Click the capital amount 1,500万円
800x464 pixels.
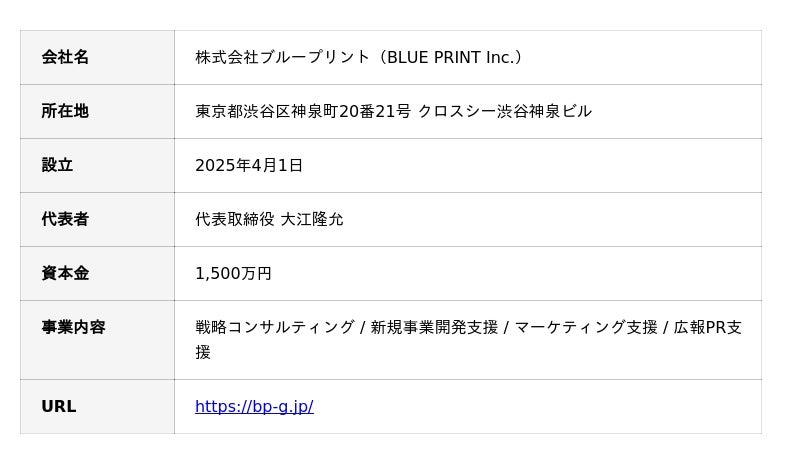click(x=233, y=273)
